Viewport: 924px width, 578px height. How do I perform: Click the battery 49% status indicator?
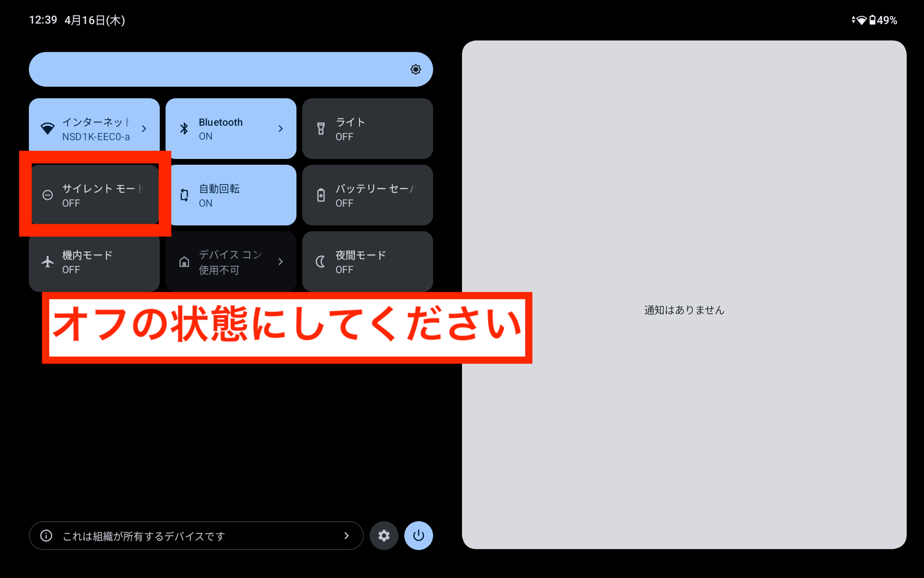(x=883, y=20)
